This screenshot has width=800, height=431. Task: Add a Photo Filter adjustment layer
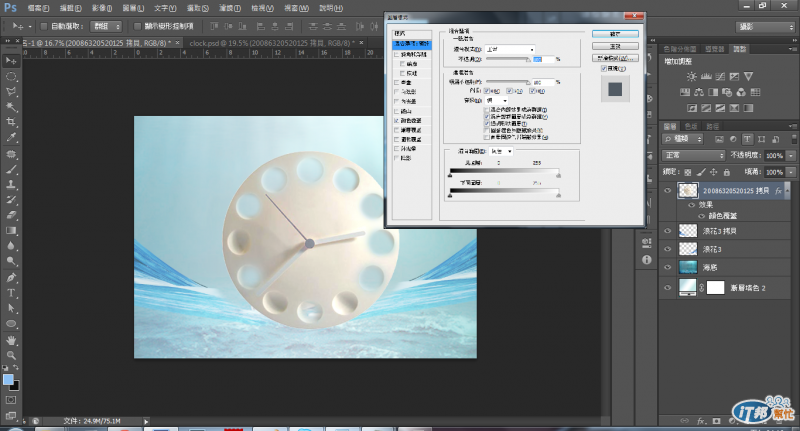coord(728,92)
